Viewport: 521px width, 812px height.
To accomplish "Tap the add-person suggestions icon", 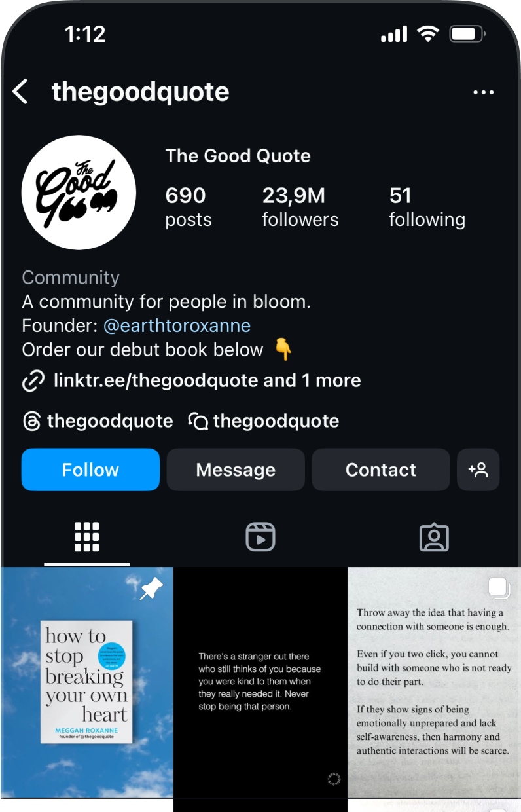I will 478,470.
